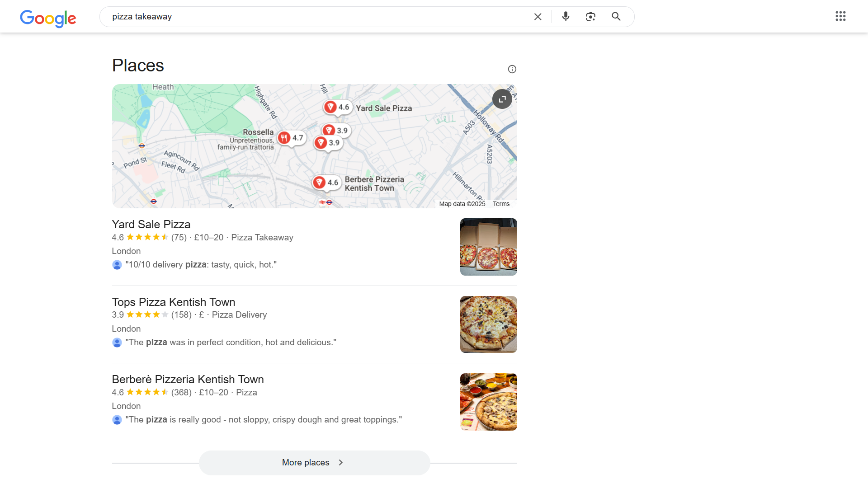Open the Google apps grid
Viewport: 868px width, 488px height.
point(840,16)
